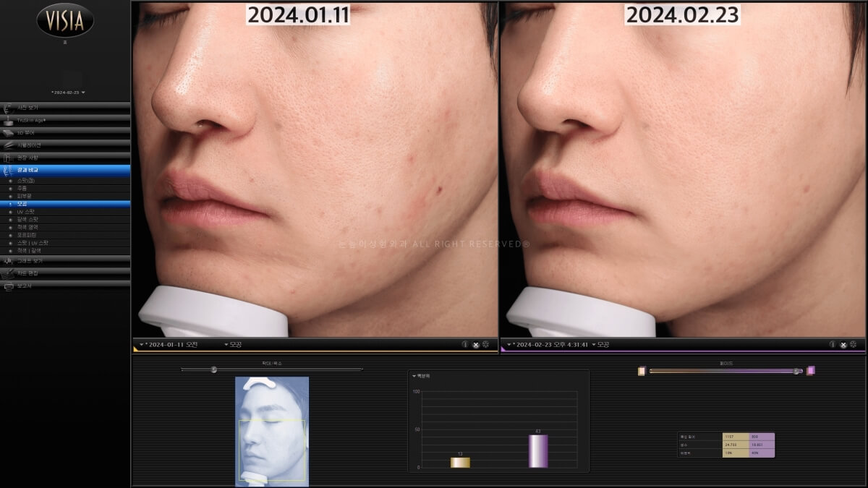Click the blend slider handle
Image resolution: width=868 pixels, height=488 pixels.
pos(796,371)
